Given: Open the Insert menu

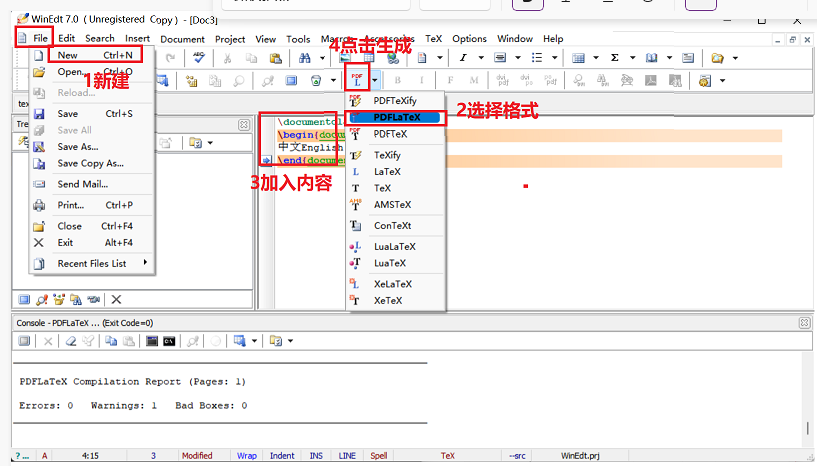Looking at the screenshot, I should (x=138, y=39).
